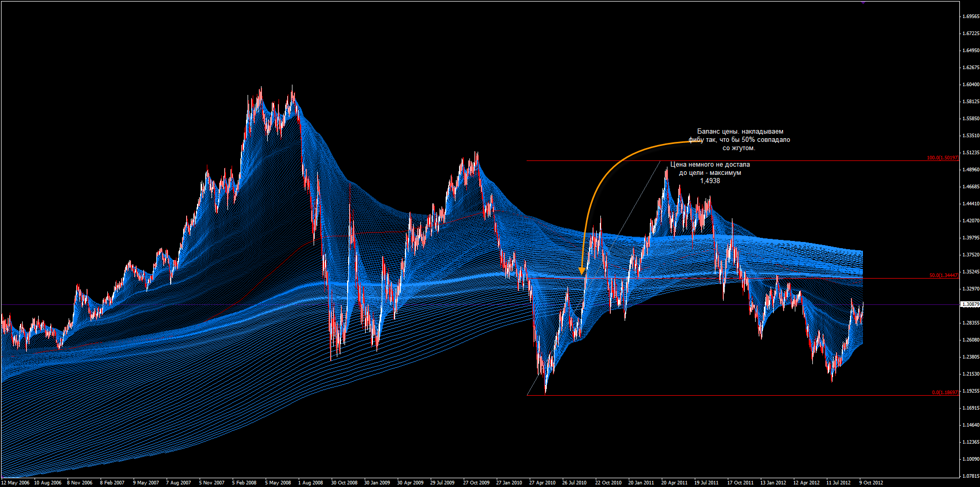Viewport: 980px width, 487px height.
Task: Click the 22 Oct 2010 date label
Action: tap(609, 483)
